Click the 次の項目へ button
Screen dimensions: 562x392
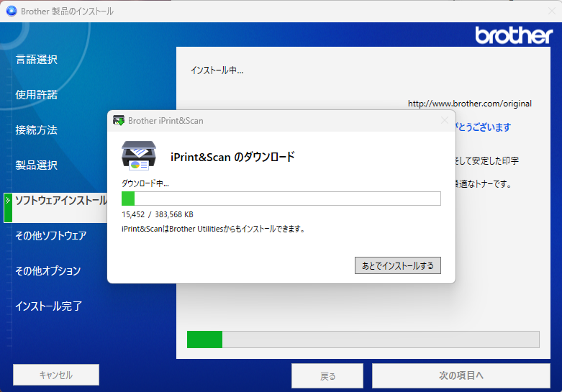[x=461, y=375]
